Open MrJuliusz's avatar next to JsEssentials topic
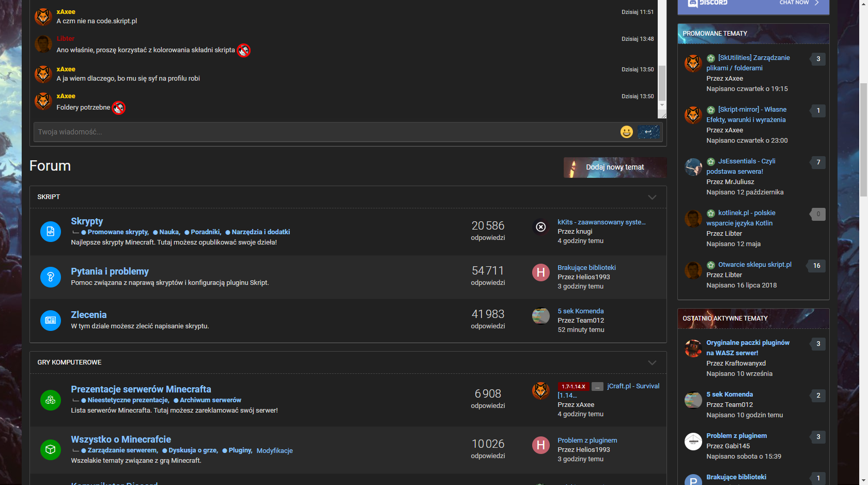 [693, 166]
